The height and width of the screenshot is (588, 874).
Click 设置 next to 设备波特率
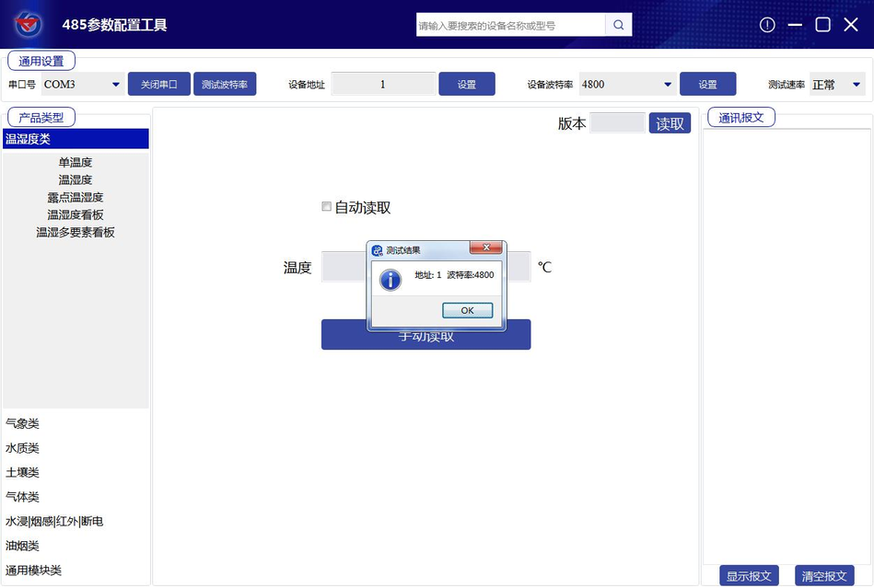(x=707, y=84)
